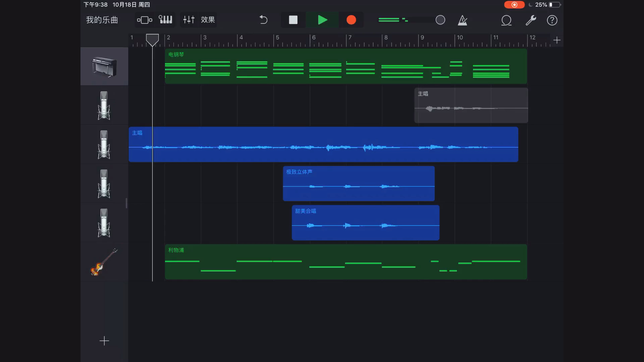Open the 效果 effects panel
This screenshot has height=362, width=644.
pyautogui.click(x=208, y=20)
